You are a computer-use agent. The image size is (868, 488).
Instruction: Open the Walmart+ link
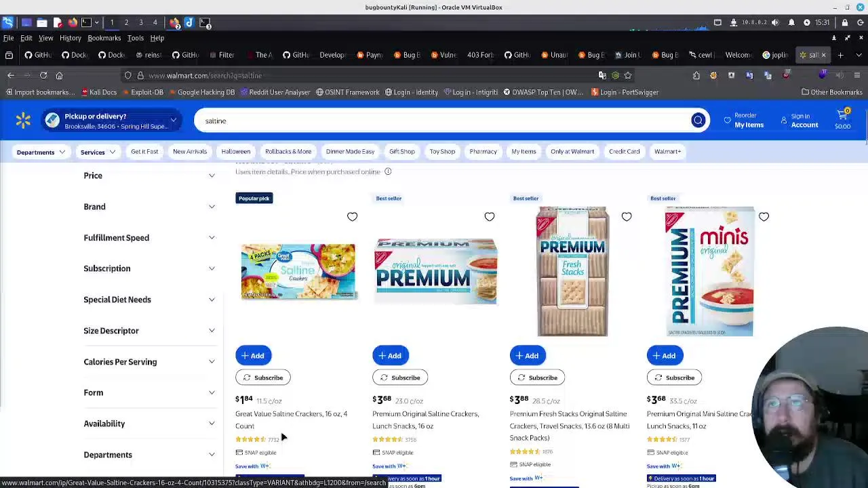click(668, 152)
